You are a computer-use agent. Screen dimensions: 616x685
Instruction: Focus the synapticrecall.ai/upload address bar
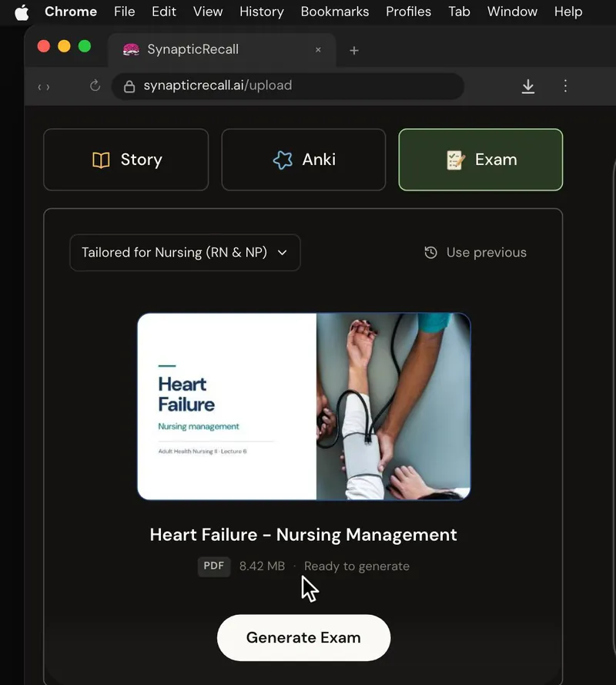coord(288,86)
